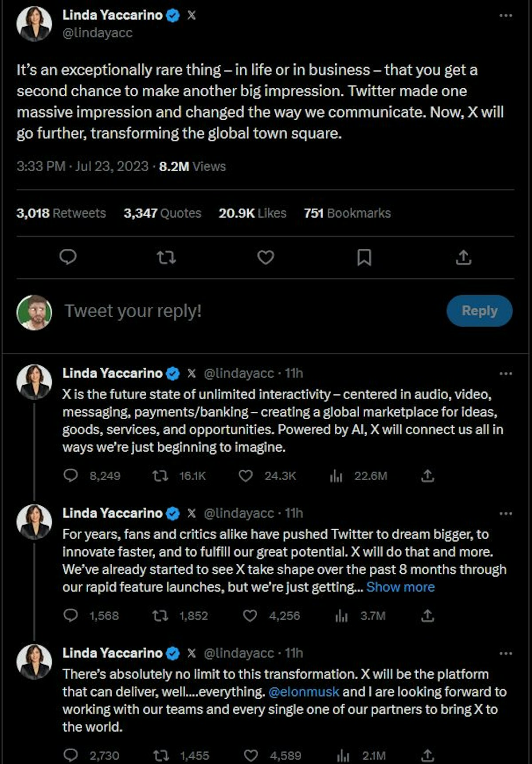Viewport: 532px width, 764px height.
Task: Open comments on reply with 1,568 replies
Action: pos(70,616)
